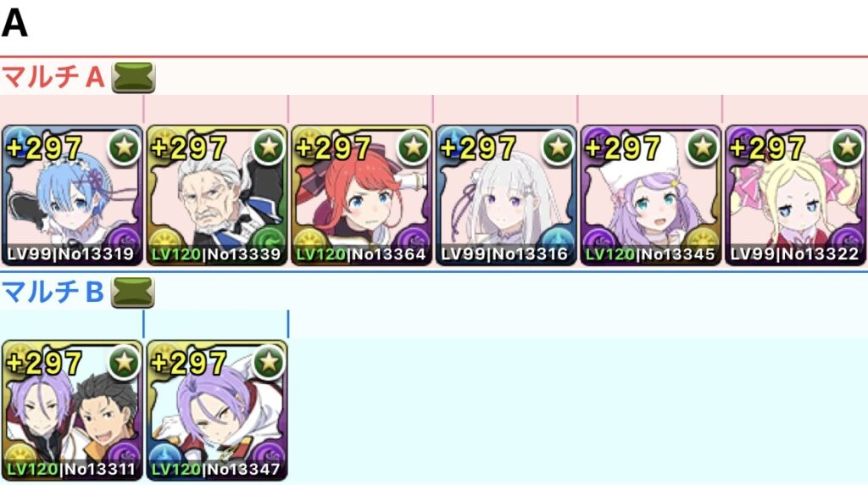Screen dimensions: 868x485
Task: Click the マルチ B team heading
Action: (53, 292)
